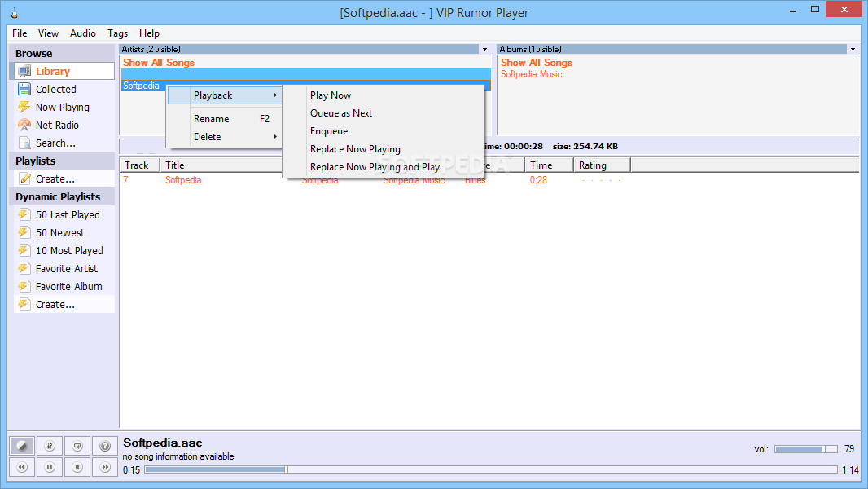868x489 pixels.
Task: Open 10 Most Played dynamic playlist
Action: [x=63, y=250]
